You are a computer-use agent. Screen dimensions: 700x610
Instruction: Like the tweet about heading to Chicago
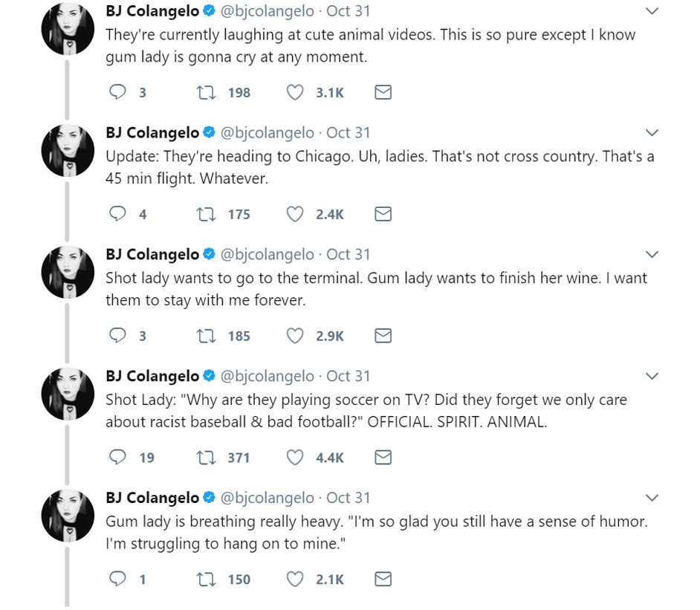295,214
